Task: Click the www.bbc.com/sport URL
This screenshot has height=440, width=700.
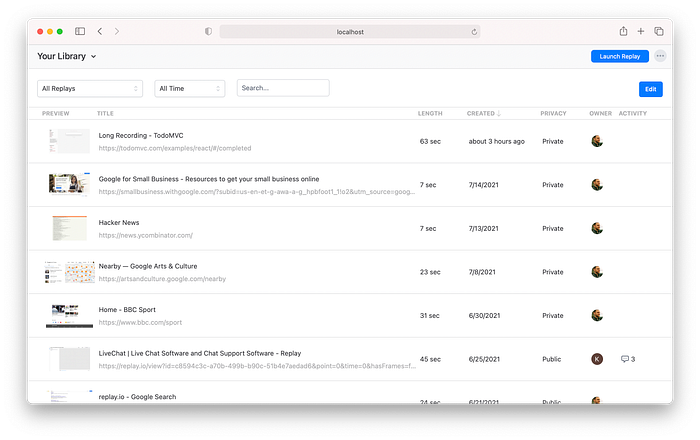Action: tap(140, 322)
